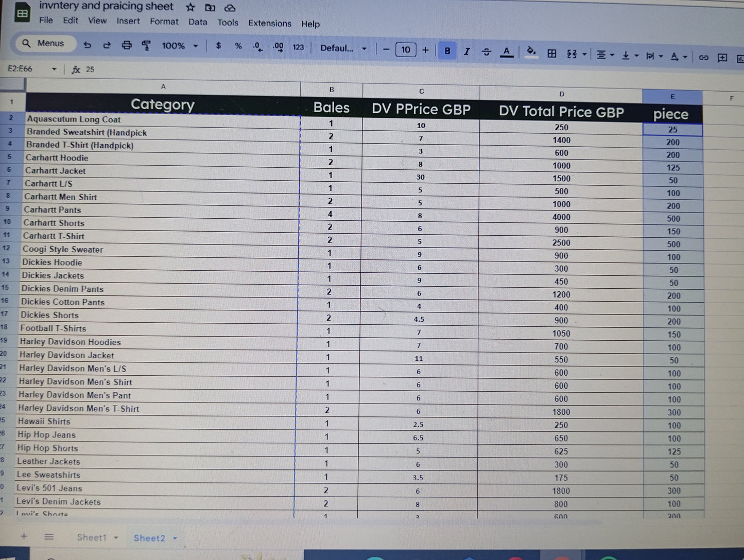This screenshot has height=560, width=744.
Task: Open the Edit menu
Action: point(71,21)
